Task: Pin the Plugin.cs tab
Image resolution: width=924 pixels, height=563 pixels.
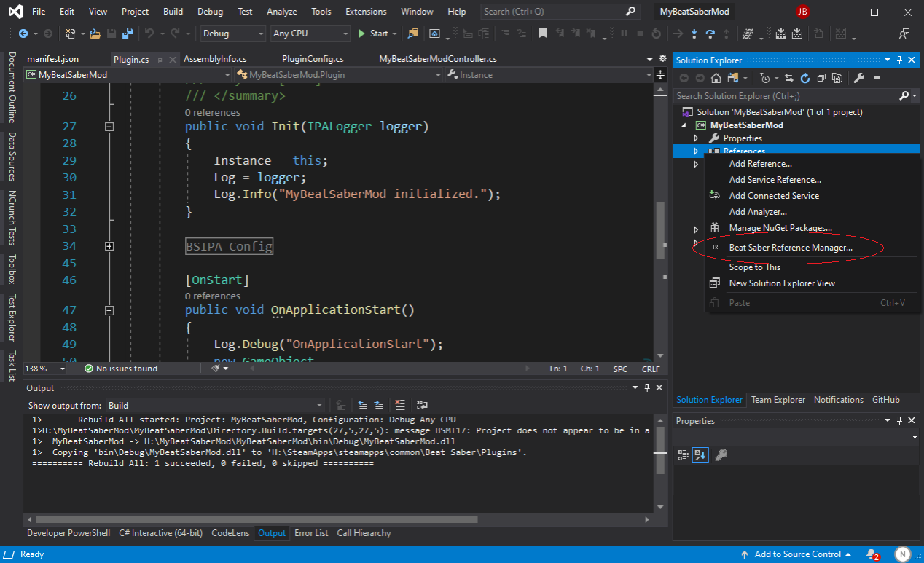Action: coord(160,60)
